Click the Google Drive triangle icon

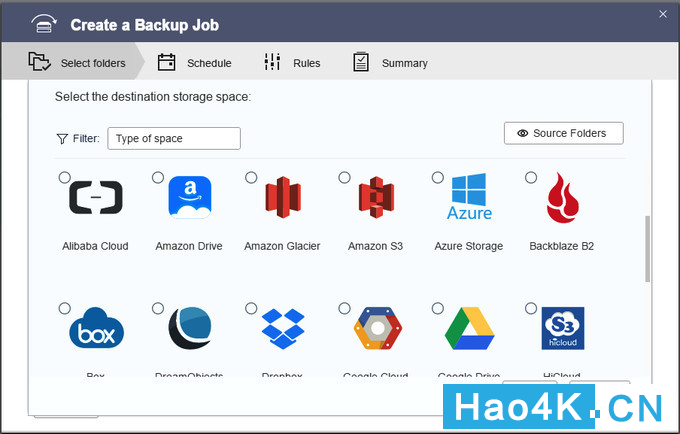coord(470,328)
